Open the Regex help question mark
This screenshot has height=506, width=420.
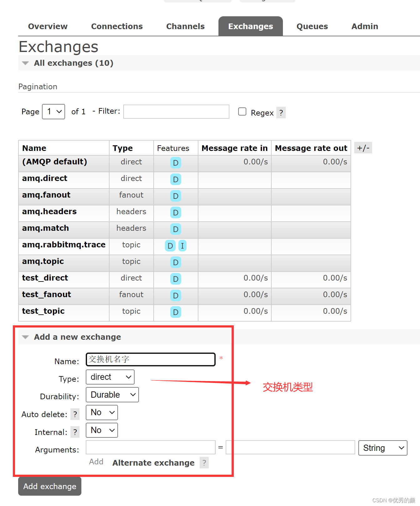pyautogui.click(x=281, y=112)
